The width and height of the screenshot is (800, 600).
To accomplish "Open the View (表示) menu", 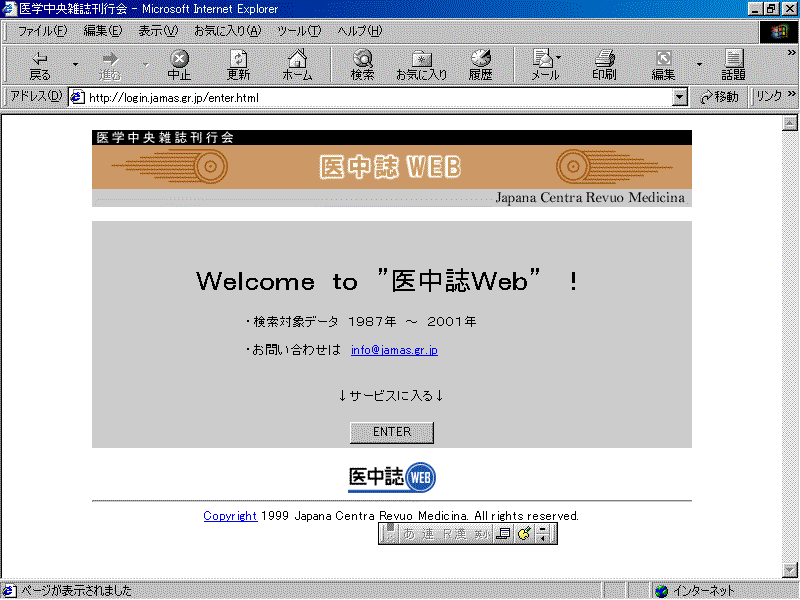I will (x=158, y=31).
